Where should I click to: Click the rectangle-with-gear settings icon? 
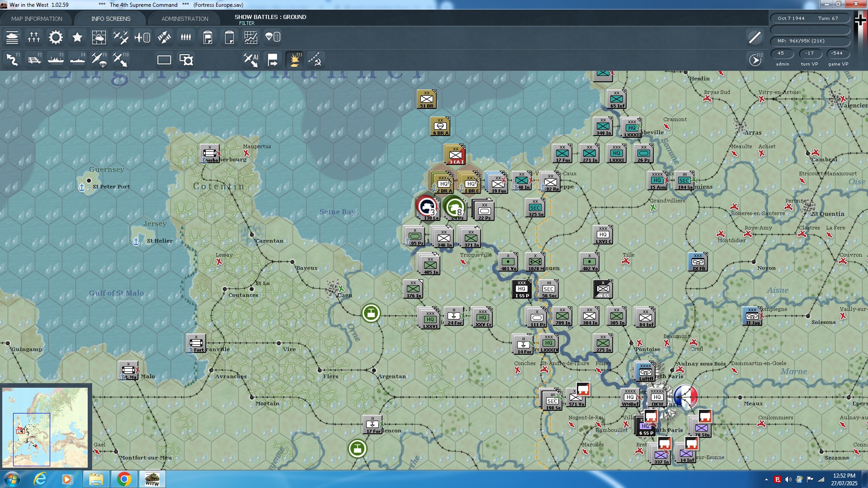pos(186,60)
